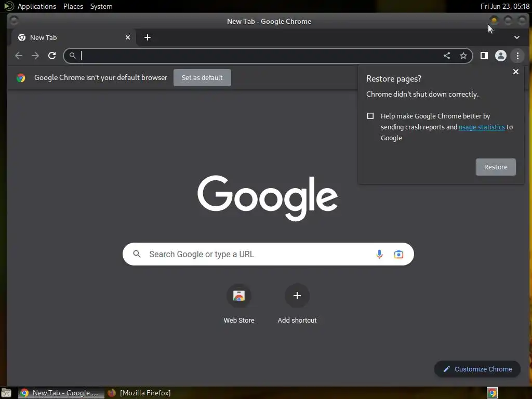
Task: Switch to the New Tab - Google Chrome taskbar item
Action: (x=61, y=393)
